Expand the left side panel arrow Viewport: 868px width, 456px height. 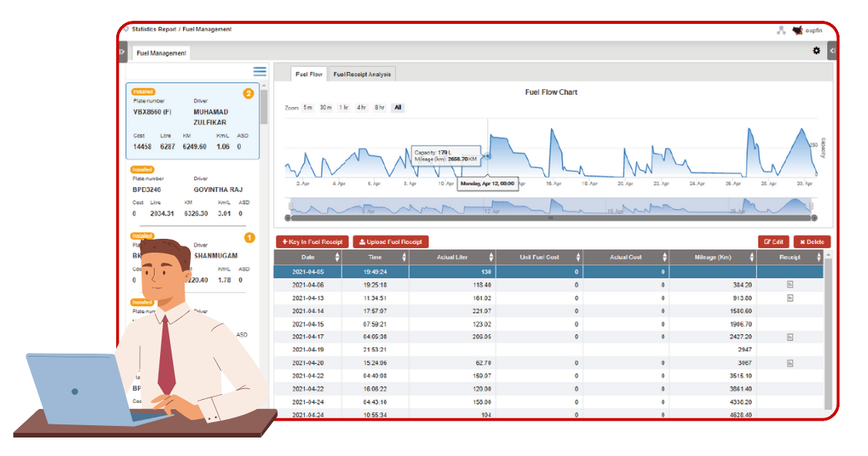[x=122, y=52]
